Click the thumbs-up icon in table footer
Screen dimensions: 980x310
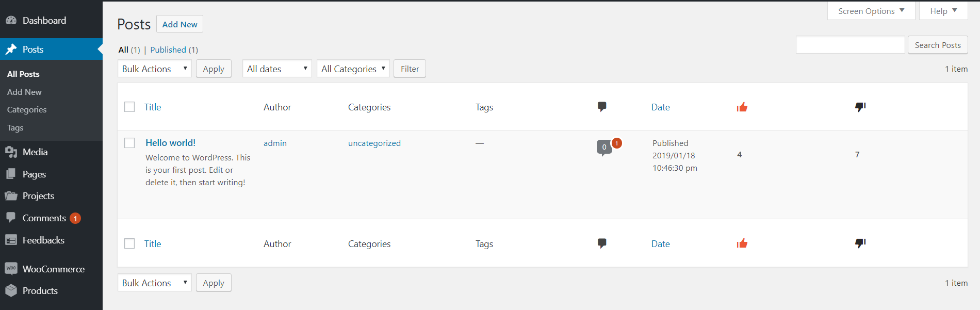(x=742, y=243)
